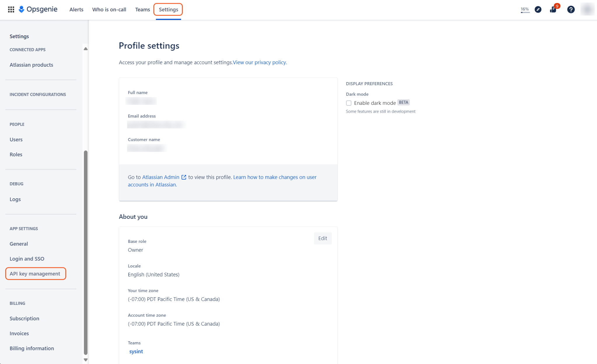
Task: Open notifications with the 9 badge
Action: 553,10
